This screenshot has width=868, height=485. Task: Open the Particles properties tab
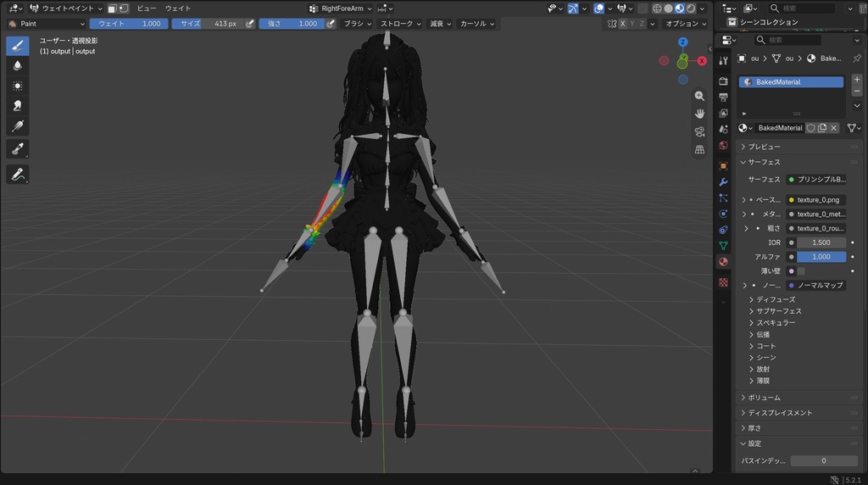pyautogui.click(x=723, y=198)
